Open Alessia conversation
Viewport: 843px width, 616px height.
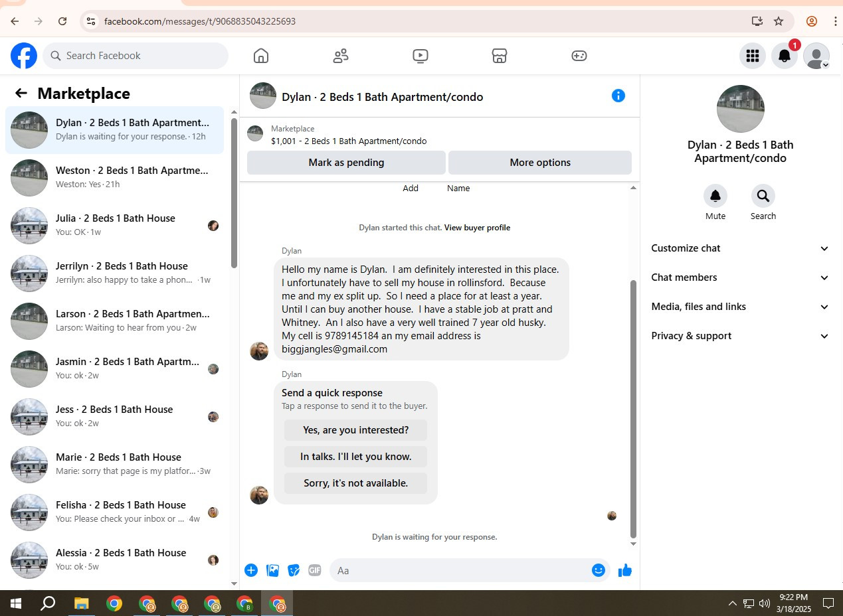(x=114, y=560)
